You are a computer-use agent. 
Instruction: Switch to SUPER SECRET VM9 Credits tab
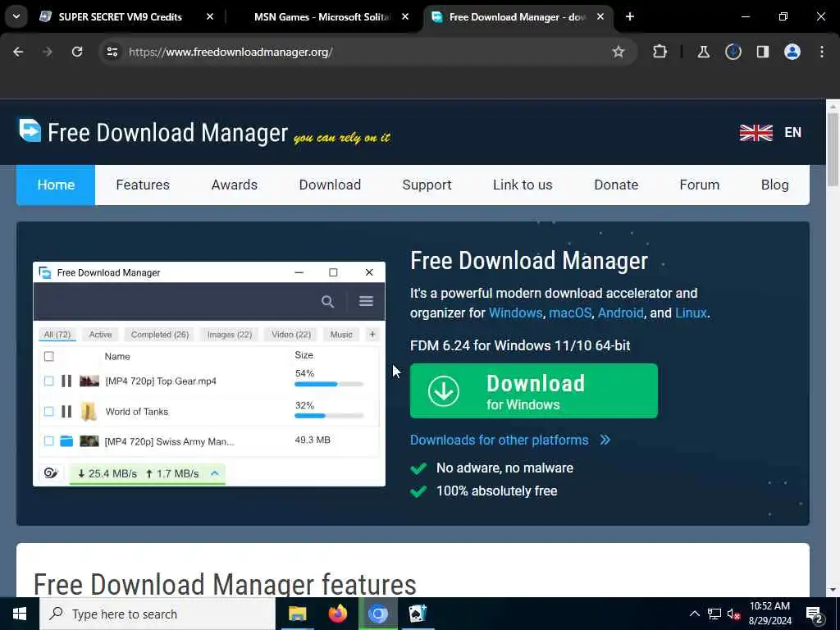pyautogui.click(x=120, y=16)
